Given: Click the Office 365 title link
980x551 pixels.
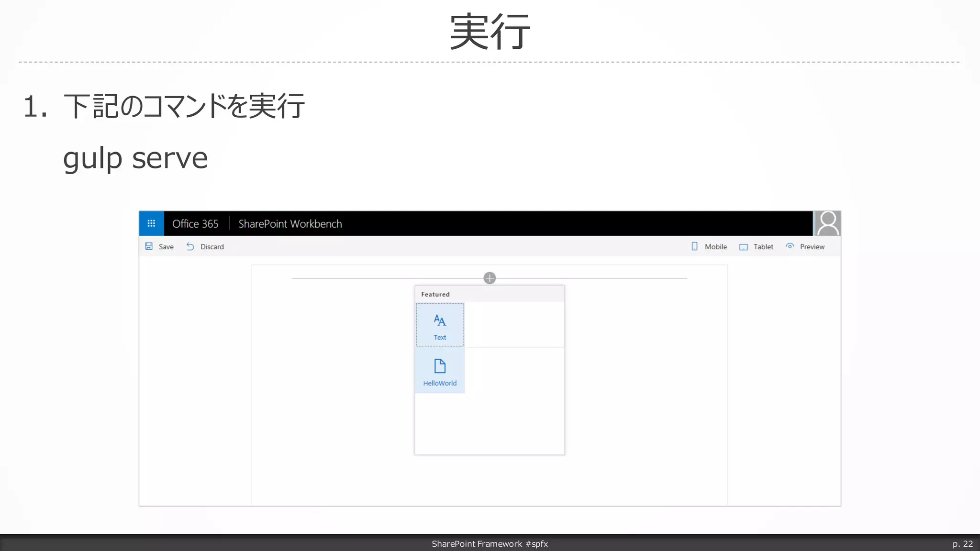Looking at the screenshot, I should [195, 224].
